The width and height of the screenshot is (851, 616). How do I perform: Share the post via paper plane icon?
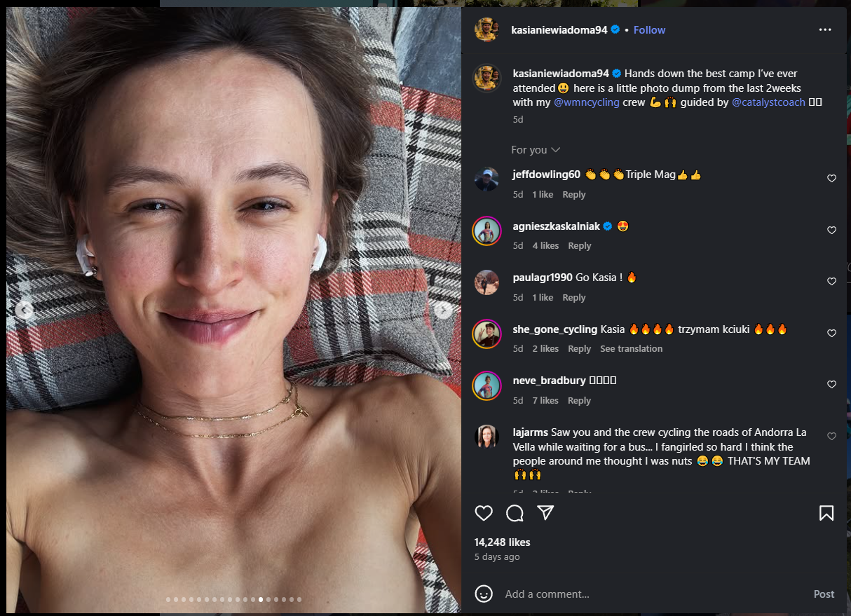[546, 513]
